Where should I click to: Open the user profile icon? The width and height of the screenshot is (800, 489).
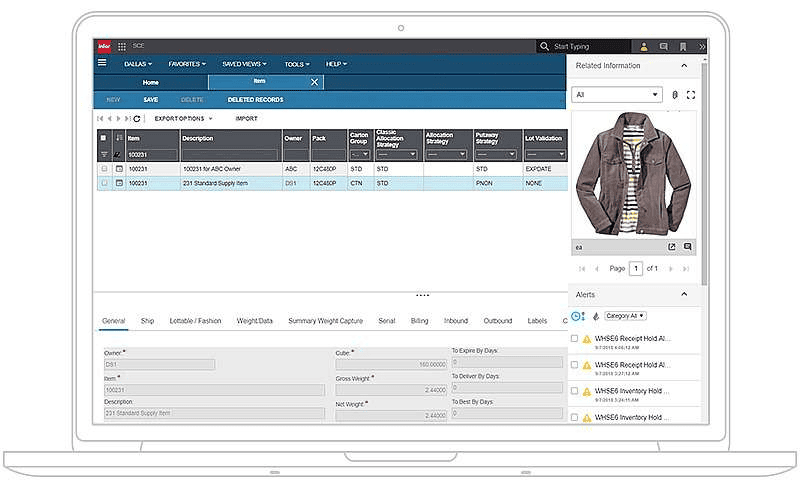644,47
